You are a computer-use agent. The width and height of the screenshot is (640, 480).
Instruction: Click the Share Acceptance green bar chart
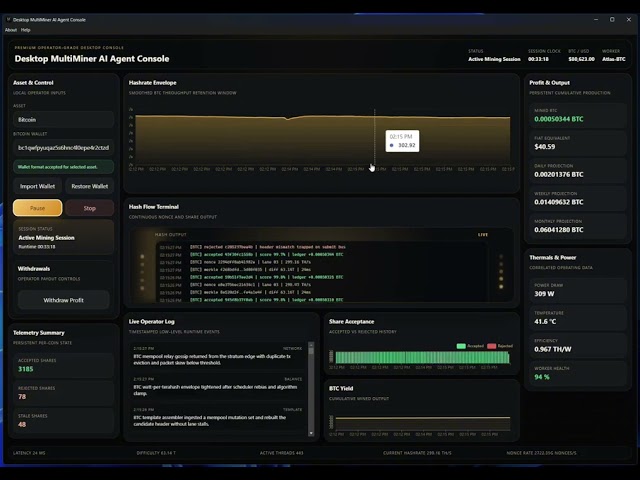click(x=422, y=357)
